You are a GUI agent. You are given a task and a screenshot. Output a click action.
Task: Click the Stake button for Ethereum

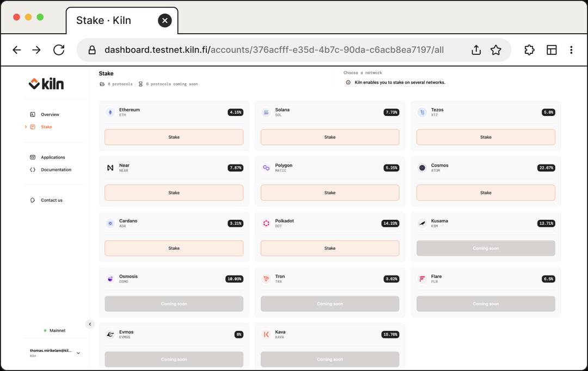pyautogui.click(x=174, y=137)
